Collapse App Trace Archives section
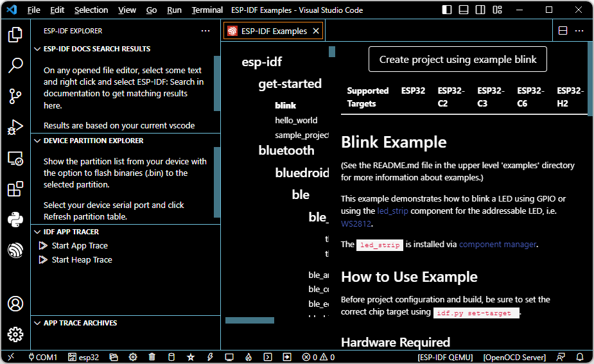This screenshot has height=364, width=594. point(37,323)
